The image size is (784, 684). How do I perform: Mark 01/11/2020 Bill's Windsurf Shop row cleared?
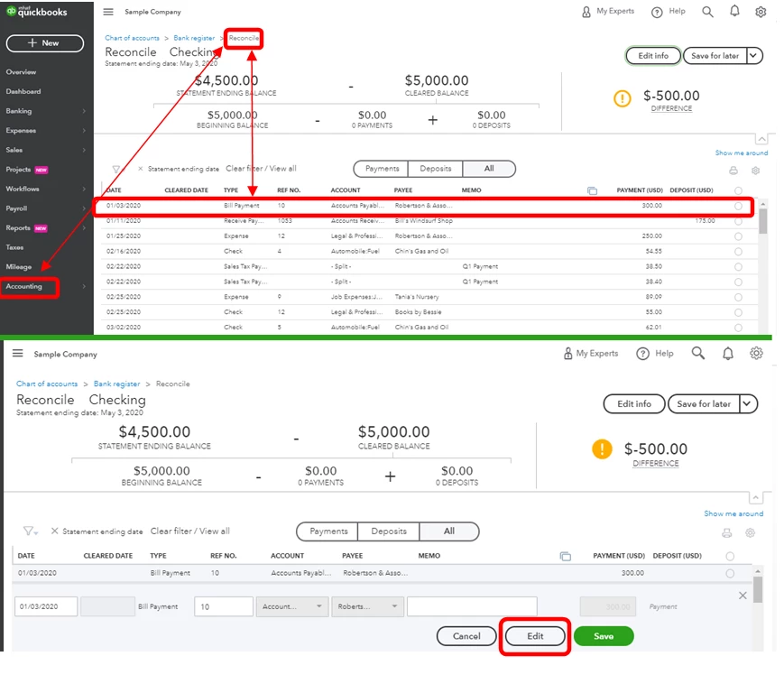tap(738, 221)
